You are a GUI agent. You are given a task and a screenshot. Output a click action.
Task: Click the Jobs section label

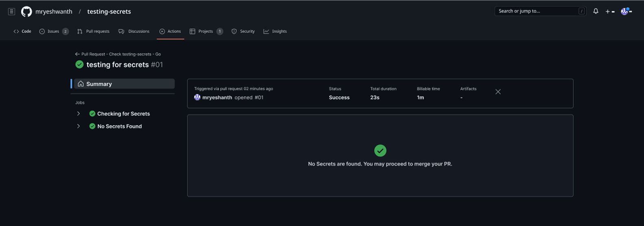80,103
